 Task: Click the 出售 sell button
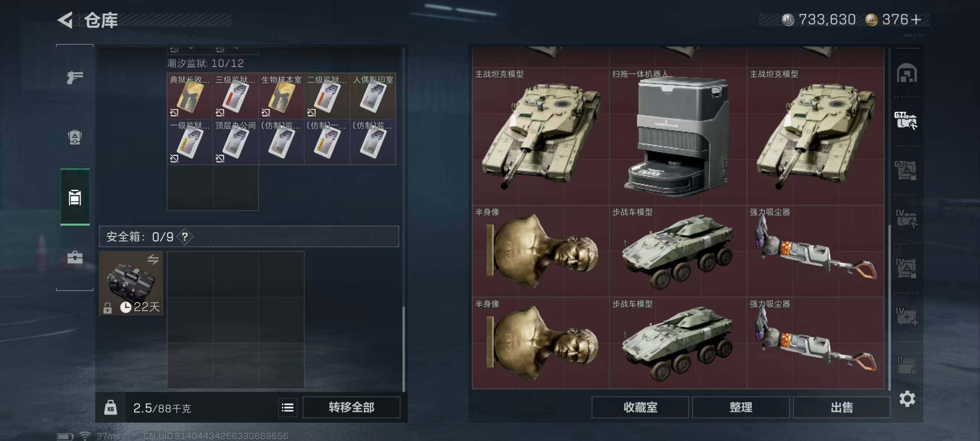tap(842, 407)
